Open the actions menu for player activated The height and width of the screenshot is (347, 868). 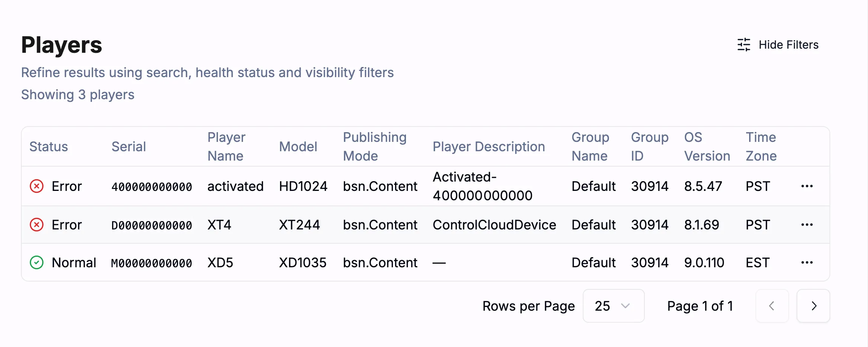pos(807,186)
